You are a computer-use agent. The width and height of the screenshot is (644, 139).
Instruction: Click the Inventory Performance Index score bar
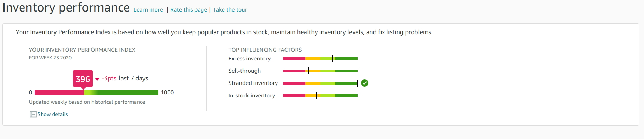click(x=96, y=93)
